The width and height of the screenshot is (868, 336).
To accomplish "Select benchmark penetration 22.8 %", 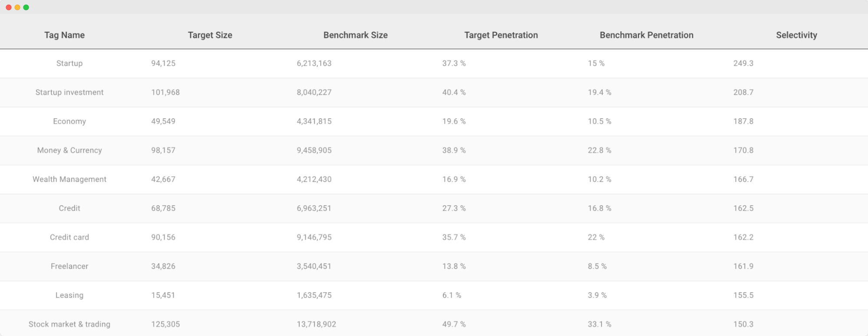I will click(x=599, y=150).
